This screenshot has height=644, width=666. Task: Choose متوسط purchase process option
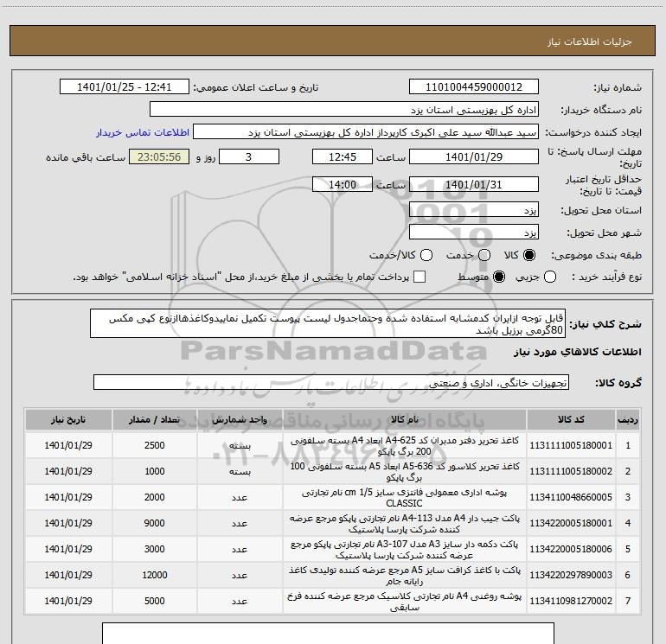point(499,277)
